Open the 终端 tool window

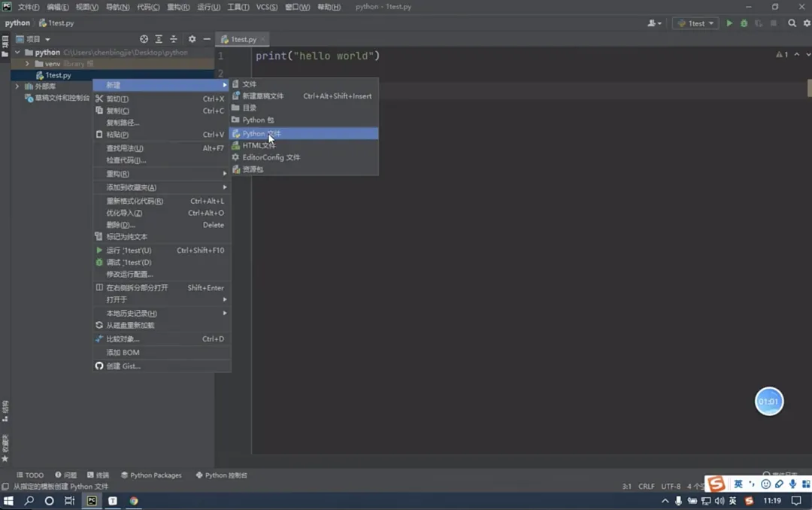click(98, 475)
